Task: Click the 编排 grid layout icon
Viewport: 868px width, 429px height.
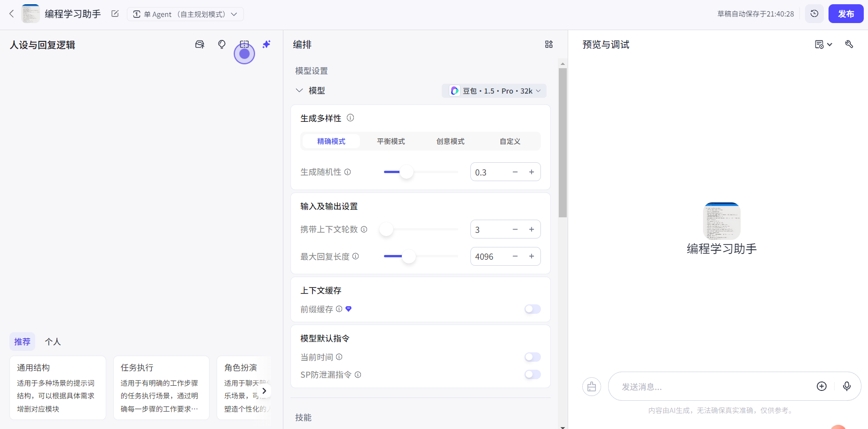Action: pyautogui.click(x=549, y=44)
